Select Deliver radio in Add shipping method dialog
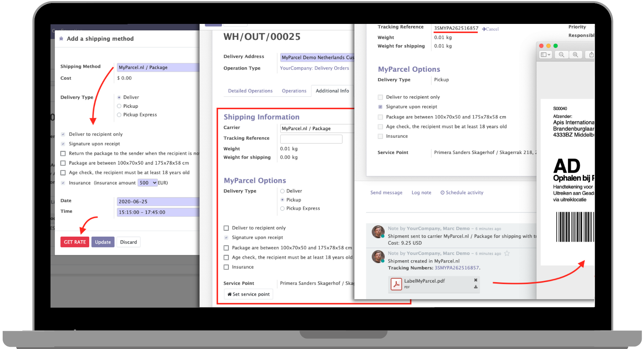This screenshot has height=349, width=644. tap(119, 97)
